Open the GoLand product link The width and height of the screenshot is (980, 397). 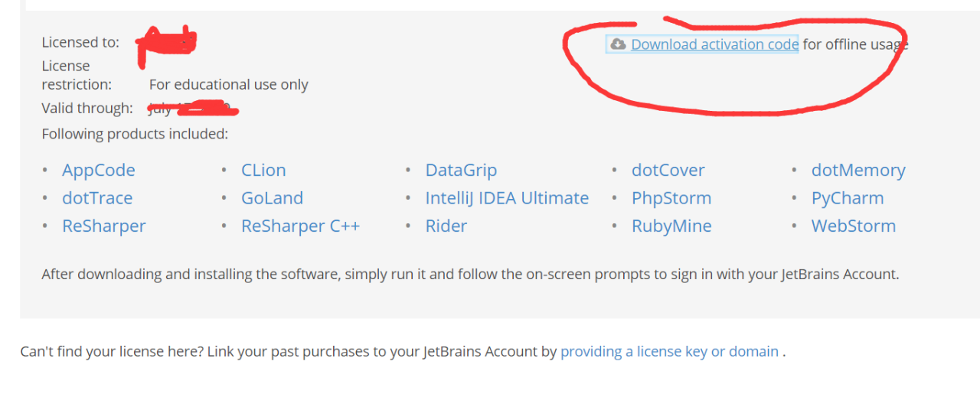(x=272, y=198)
